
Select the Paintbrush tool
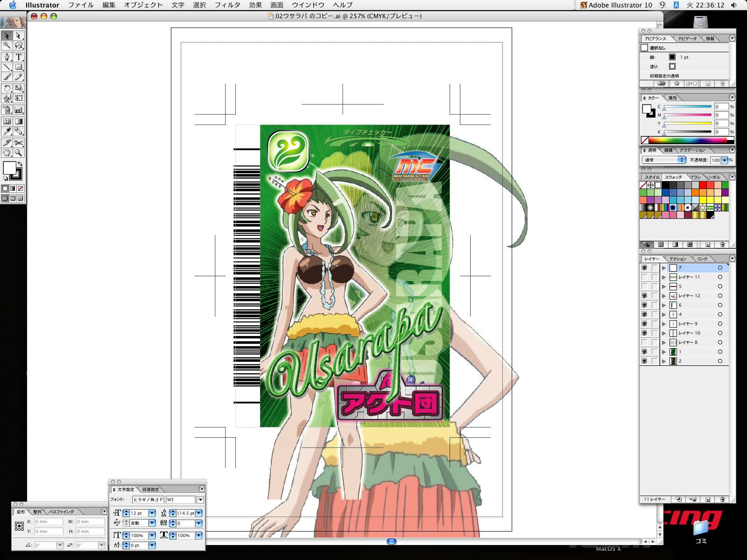7,77
